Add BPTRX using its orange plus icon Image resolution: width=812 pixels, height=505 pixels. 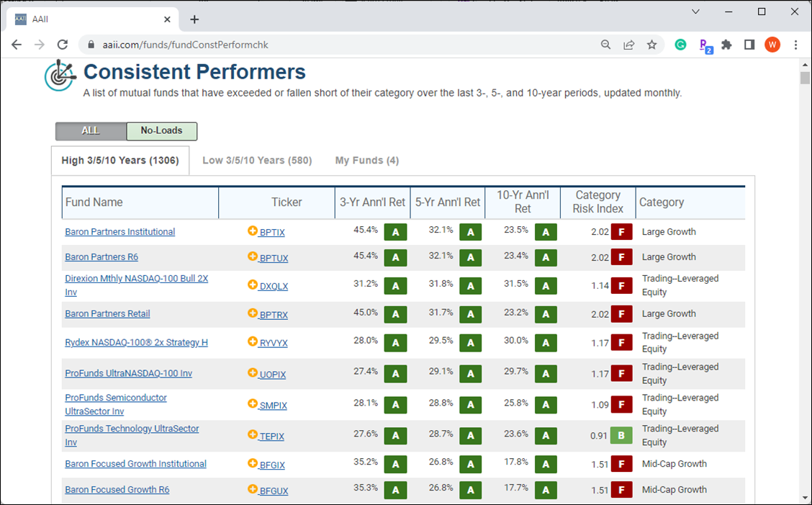[252, 313]
